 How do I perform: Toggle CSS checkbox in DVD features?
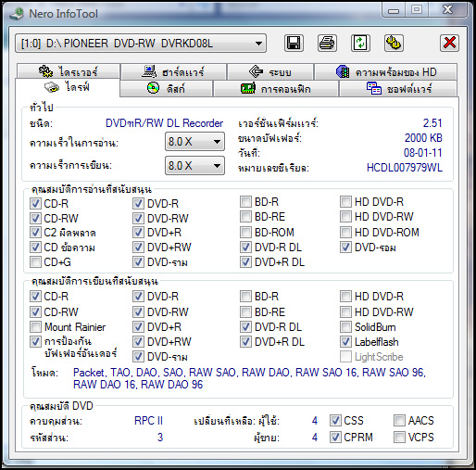[335, 420]
